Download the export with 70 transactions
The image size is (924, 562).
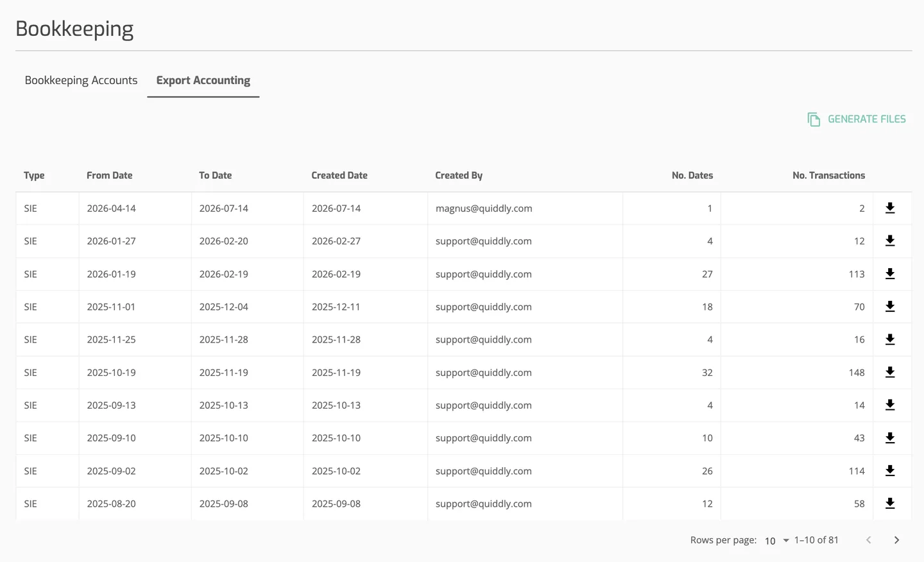click(890, 307)
